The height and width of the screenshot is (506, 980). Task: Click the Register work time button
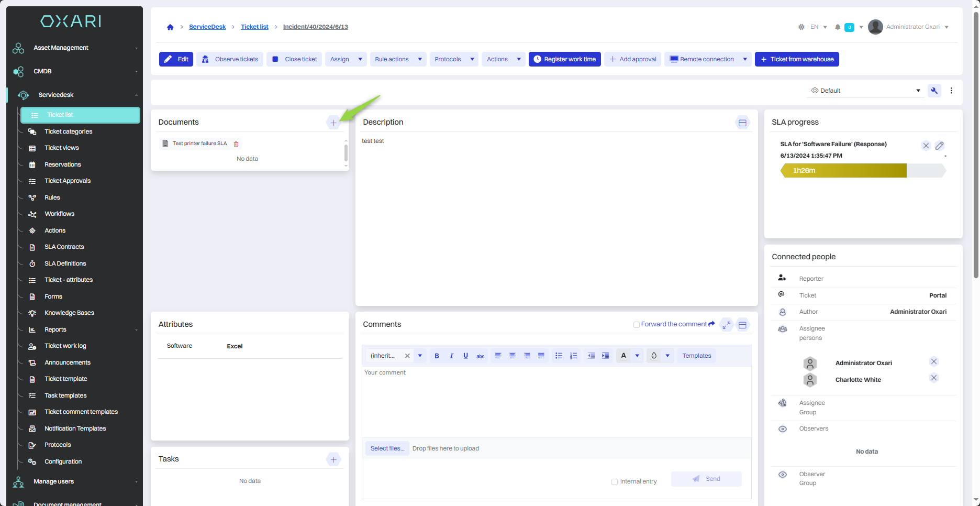[x=564, y=59]
